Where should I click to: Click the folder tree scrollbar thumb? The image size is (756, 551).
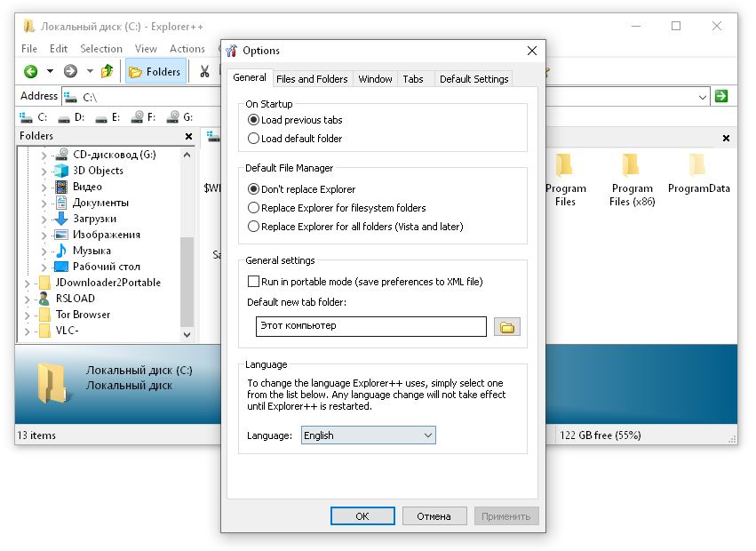[x=187, y=282]
